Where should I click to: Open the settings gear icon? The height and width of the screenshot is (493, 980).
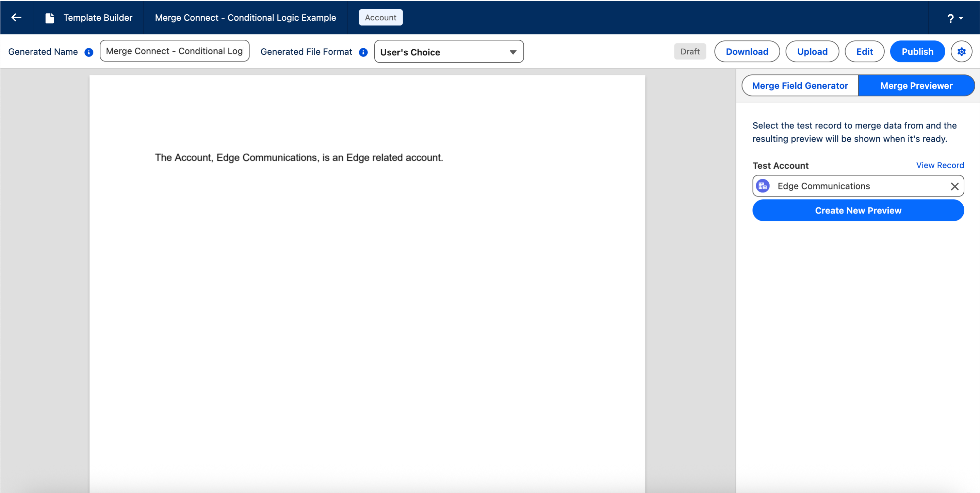961,51
